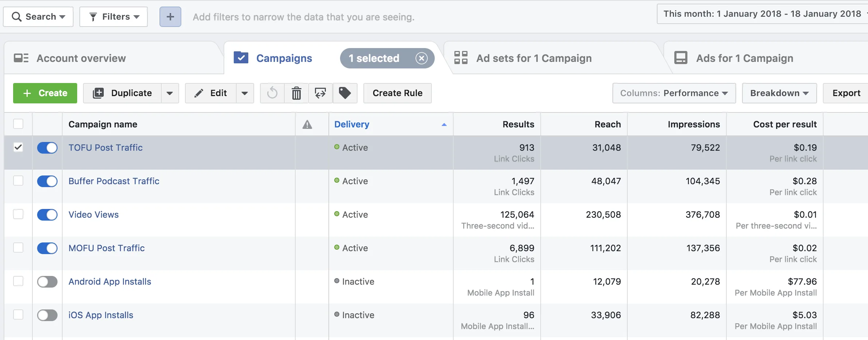This screenshot has width=868, height=340.
Task: Deselect the campaign via the 1 selected X
Action: point(421,58)
